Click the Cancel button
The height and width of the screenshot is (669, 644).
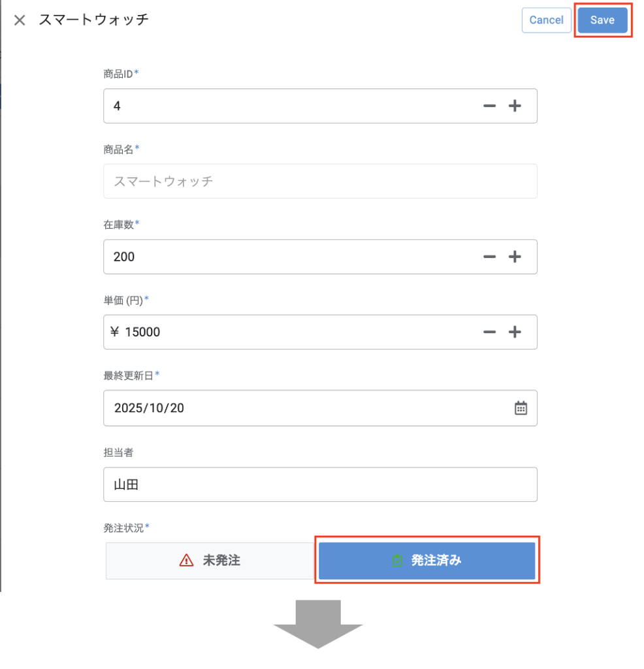click(546, 20)
